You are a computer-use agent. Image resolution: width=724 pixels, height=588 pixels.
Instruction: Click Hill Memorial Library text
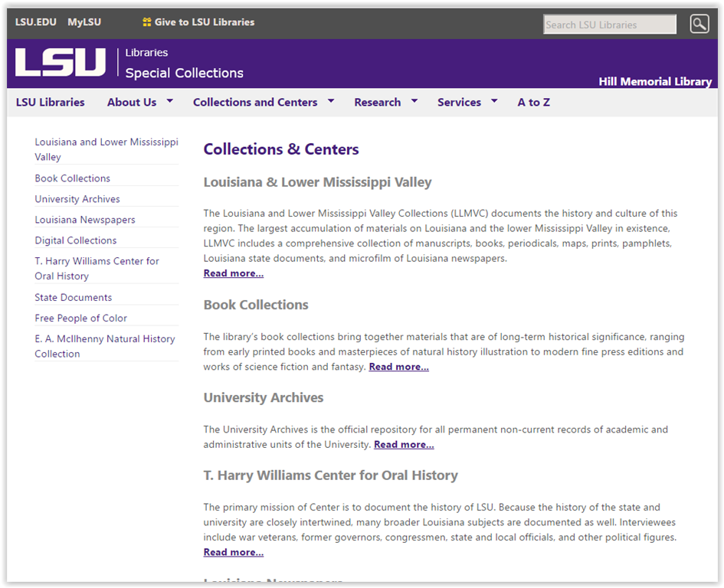click(655, 82)
